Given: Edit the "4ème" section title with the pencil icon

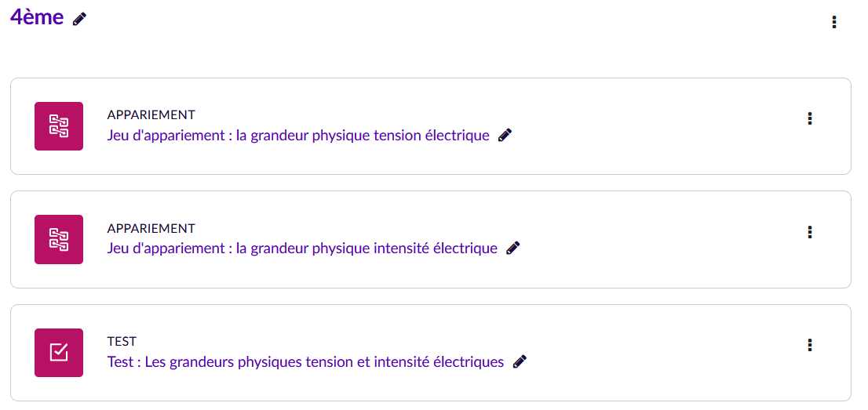Looking at the screenshot, I should [80, 20].
